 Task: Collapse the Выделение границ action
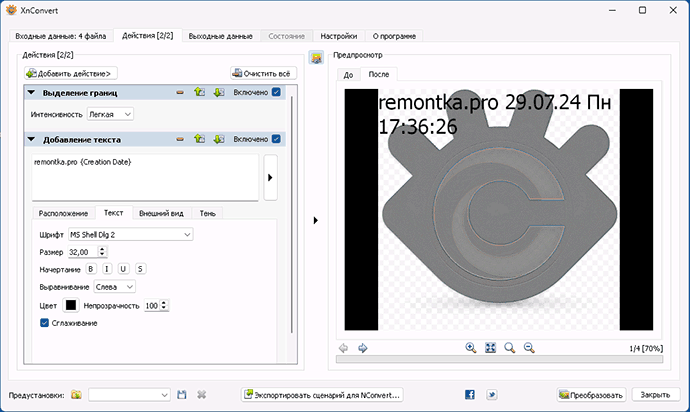(31, 92)
